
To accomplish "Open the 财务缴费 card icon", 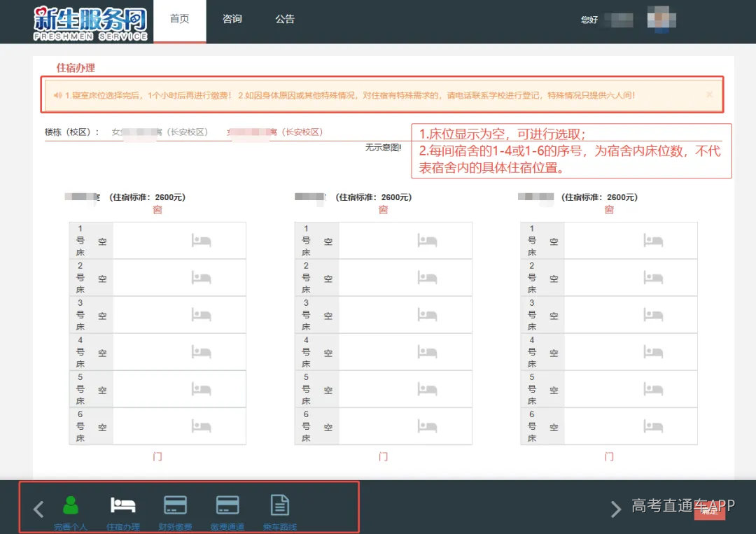I will pos(175,505).
